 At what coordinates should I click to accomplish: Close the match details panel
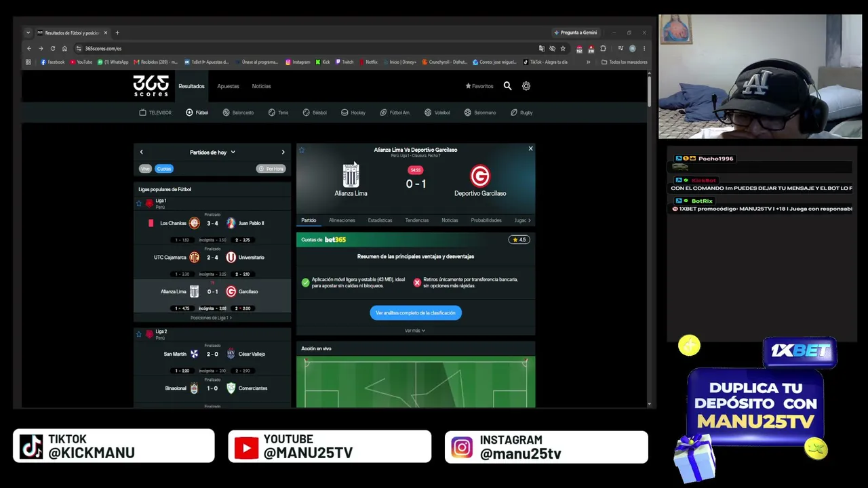530,148
